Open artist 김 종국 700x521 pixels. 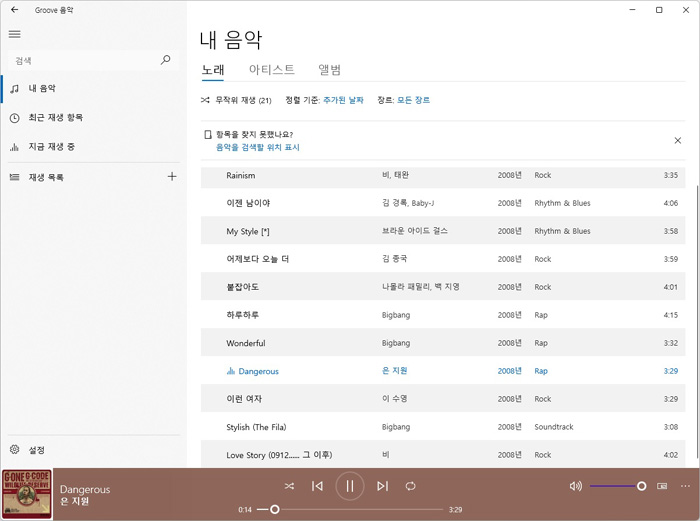click(x=394, y=259)
